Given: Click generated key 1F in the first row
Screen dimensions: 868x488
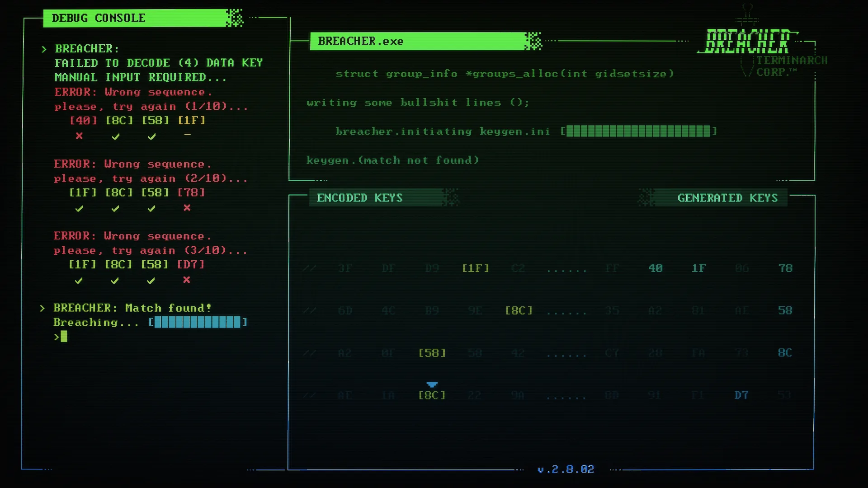Looking at the screenshot, I should 698,268.
